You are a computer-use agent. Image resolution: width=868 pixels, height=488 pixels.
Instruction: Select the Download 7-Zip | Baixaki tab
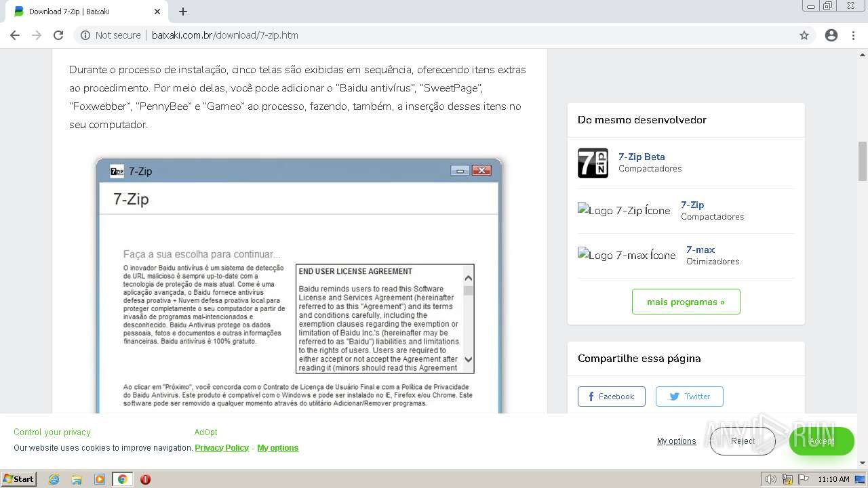[x=88, y=12]
